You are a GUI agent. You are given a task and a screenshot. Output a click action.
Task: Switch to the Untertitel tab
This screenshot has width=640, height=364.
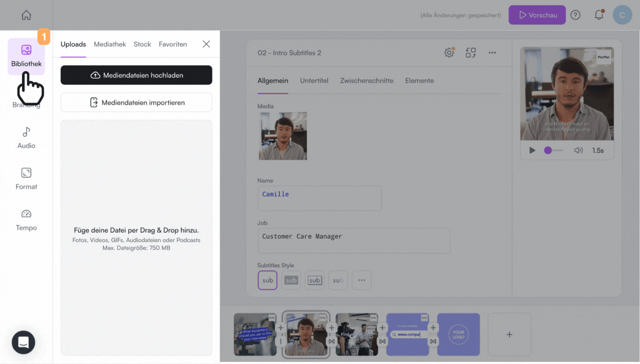(314, 81)
